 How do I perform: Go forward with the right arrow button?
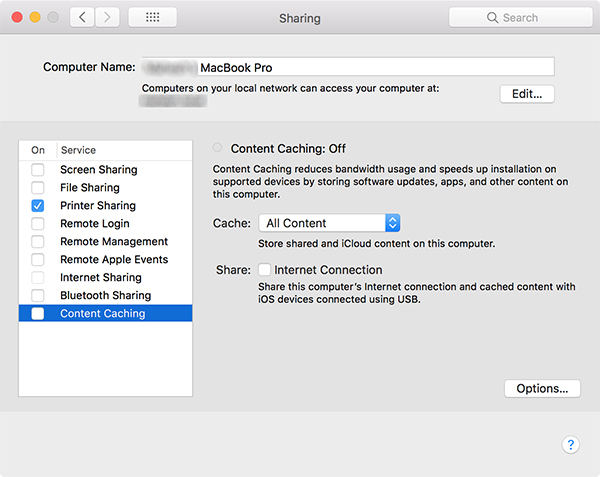pyautogui.click(x=107, y=17)
